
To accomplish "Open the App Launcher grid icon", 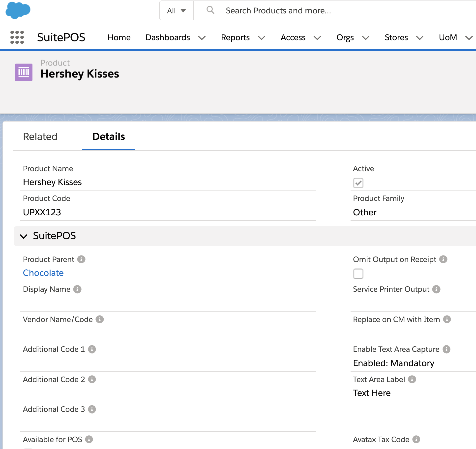I will pyautogui.click(x=17, y=37).
